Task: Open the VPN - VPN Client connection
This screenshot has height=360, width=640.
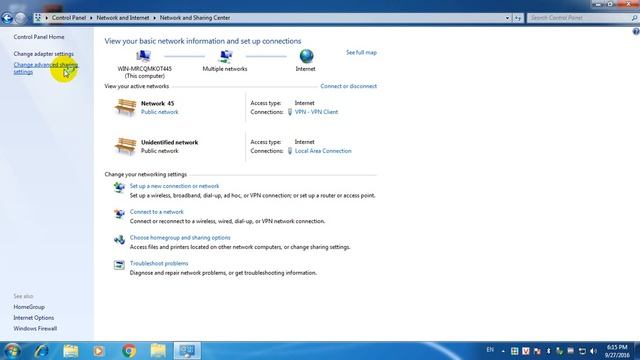Action: [316, 112]
